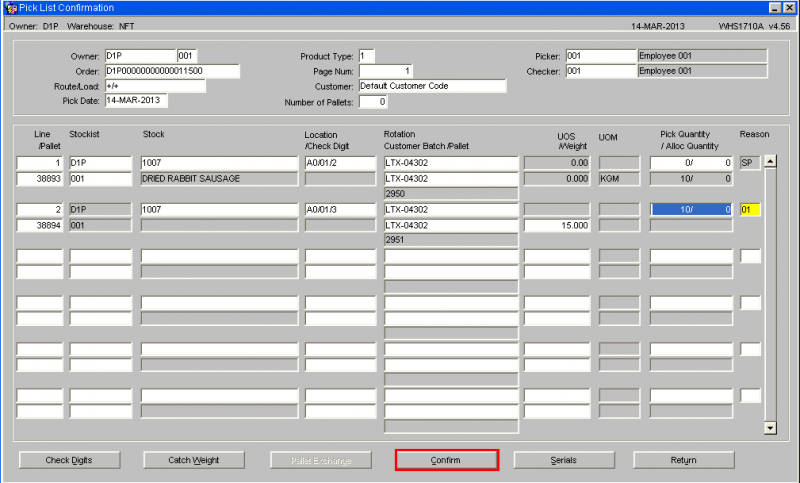Screen dimensions: 800x483
Task: Select the greyed Pallet Exchange button
Action: pos(321,460)
